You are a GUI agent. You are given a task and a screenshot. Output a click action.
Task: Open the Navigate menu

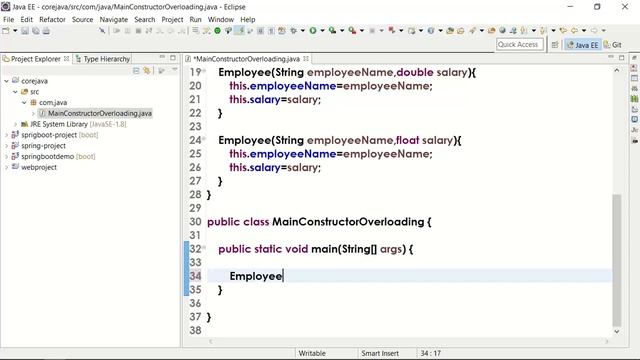[x=113, y=19]
